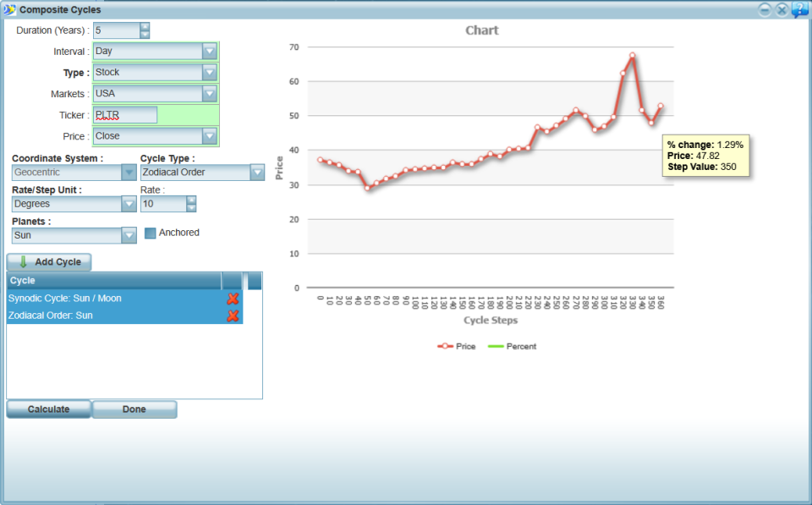This screenshot has height=505, width=812.
Task: Click the last data point at step 360
Action: [x=661, y=107]
